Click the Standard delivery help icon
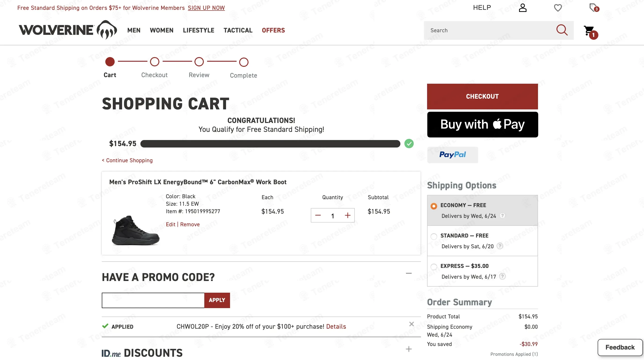This screenshot has height=360, width=644. [500, 246]
